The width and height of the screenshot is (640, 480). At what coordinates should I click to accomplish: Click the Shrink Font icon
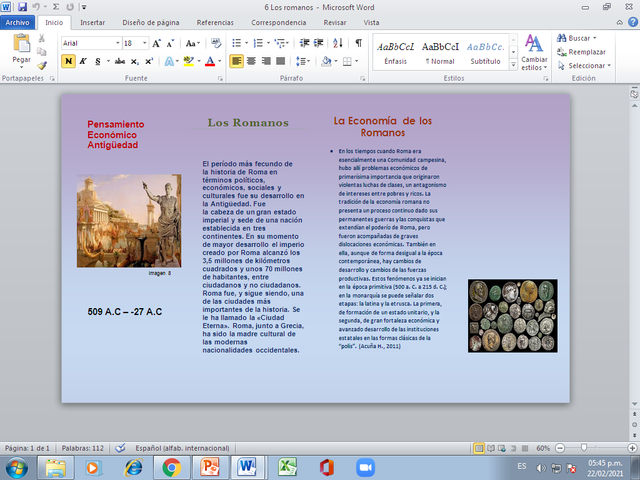coord(171,43)
